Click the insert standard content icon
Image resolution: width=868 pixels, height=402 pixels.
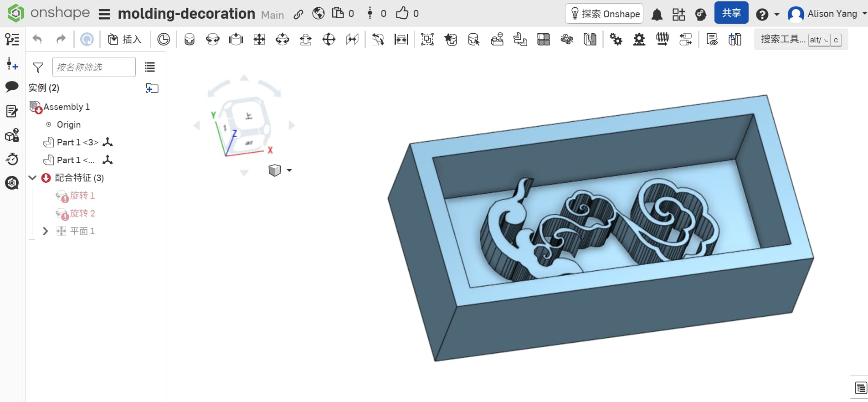pyautogui.click(x=735, y=40)
